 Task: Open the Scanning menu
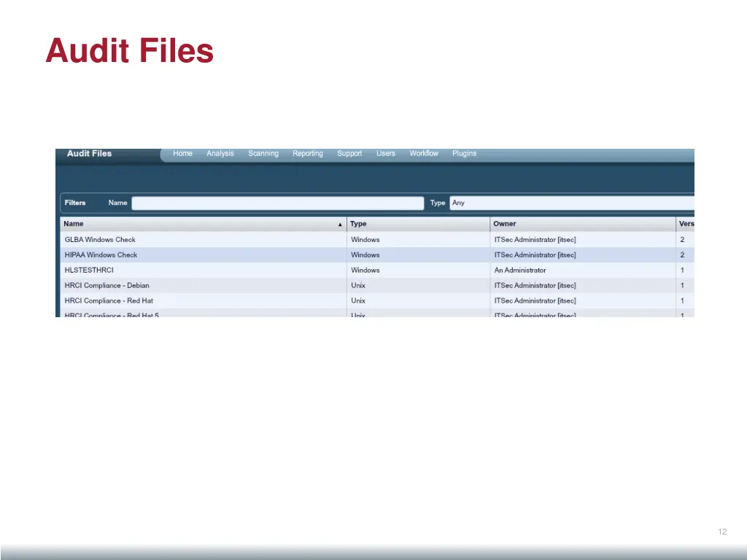pos(263,153)
